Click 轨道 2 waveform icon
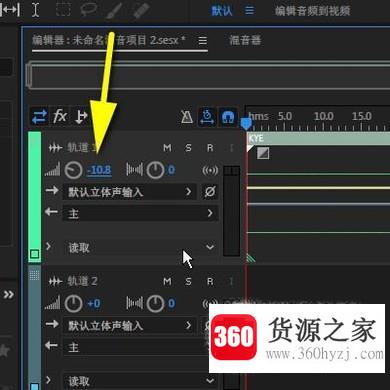 point(55,282)
